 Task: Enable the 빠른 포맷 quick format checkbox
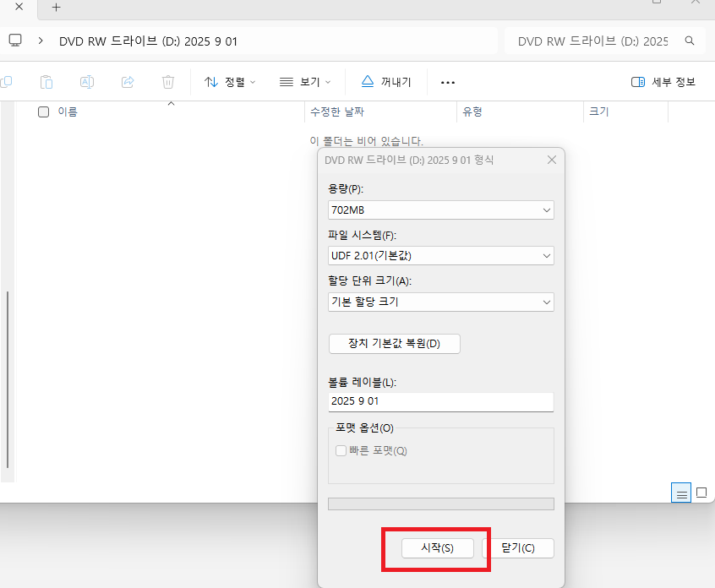coord(341,450)
